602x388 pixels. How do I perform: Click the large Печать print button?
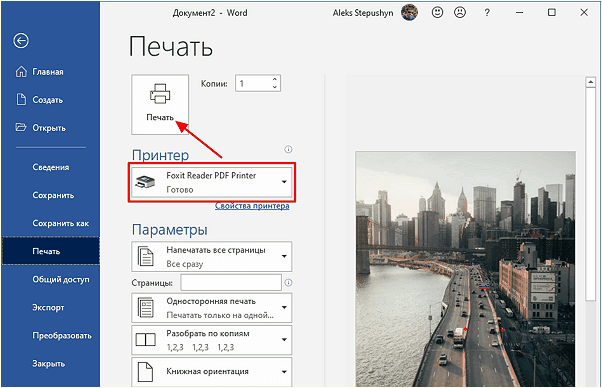[x=160, y=104]
